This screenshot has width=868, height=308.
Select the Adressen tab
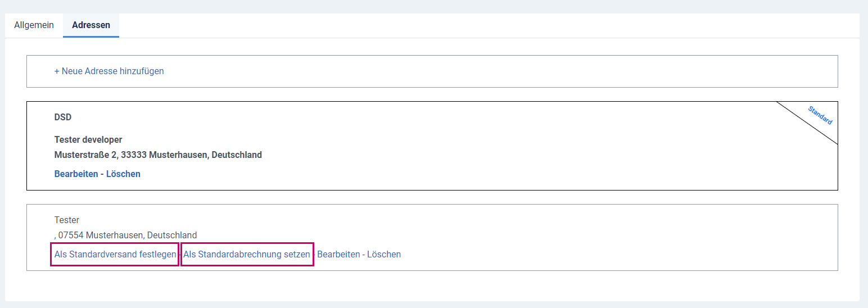[x=91, y=25]
